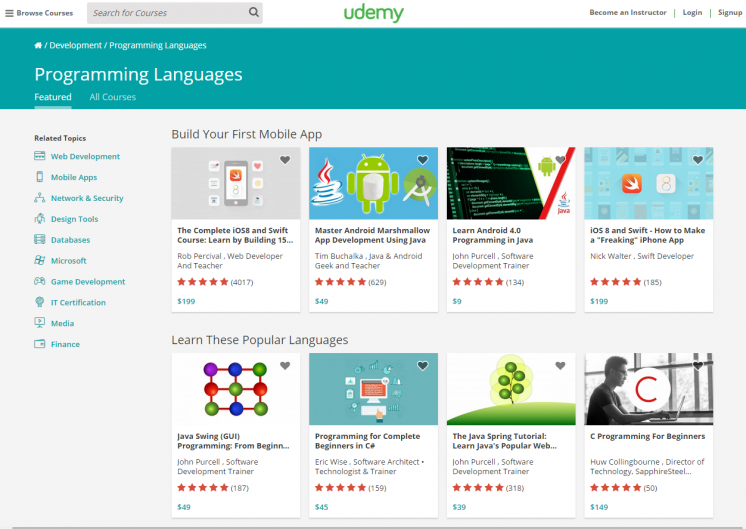Wishlist C Programming For Beginners course

tap(698, 366)
